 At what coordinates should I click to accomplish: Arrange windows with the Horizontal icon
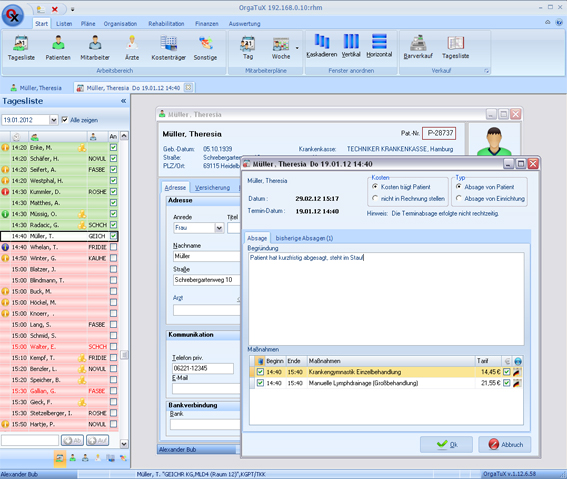pos(379,46)
